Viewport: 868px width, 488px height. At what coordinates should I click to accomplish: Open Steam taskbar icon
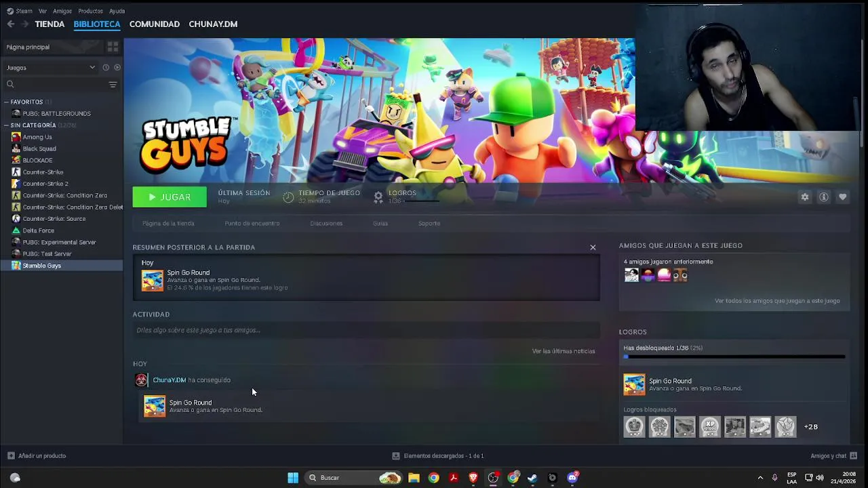(532, 478)
